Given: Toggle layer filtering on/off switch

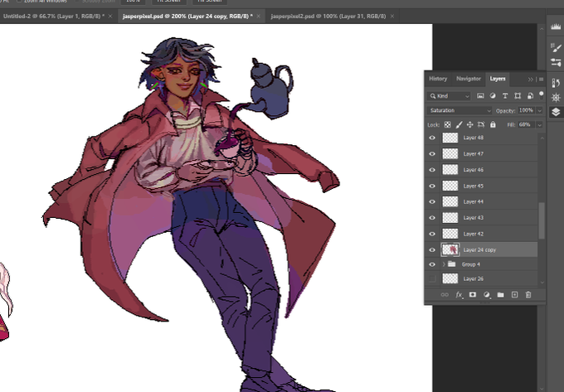Looking at the screenshot, I should pos(542,94).
